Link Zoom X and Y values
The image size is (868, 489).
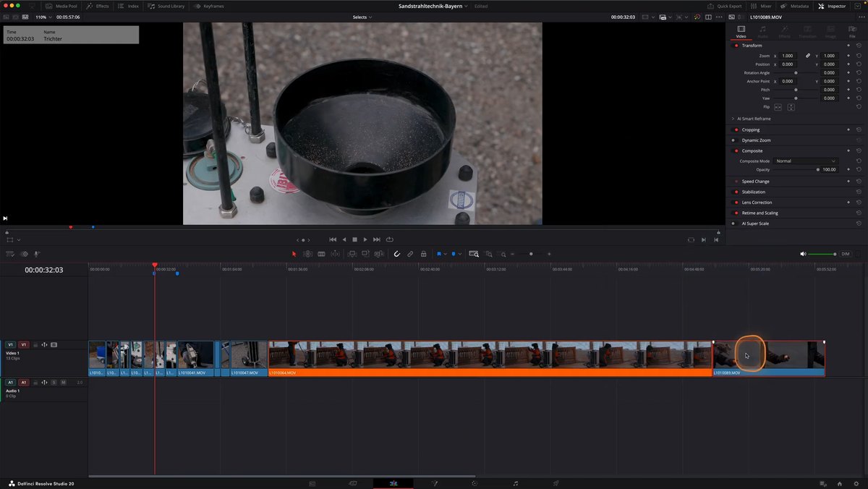[808, 56]
